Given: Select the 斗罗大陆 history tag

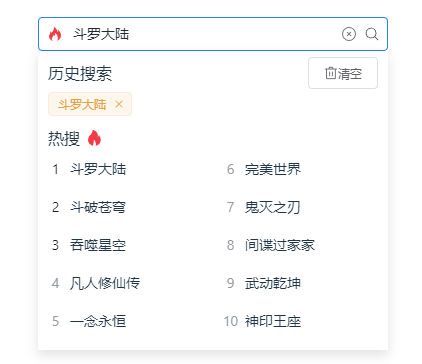Looking at the screenshot, I should point(82,104).
